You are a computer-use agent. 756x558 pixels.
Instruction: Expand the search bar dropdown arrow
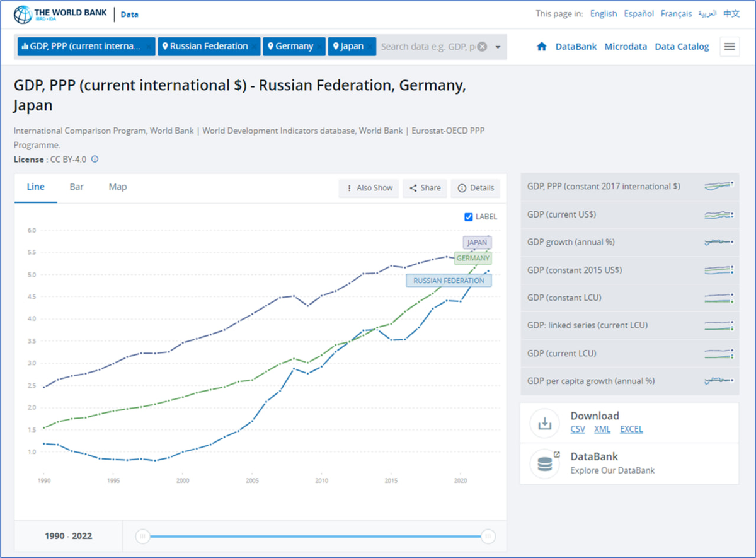point(498,47)
